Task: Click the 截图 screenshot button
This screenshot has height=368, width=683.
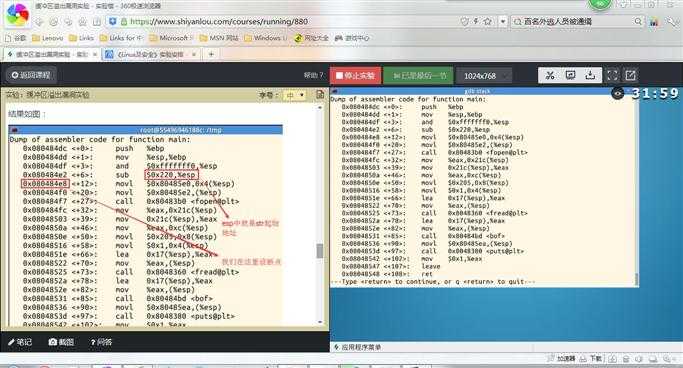Action: click(61, 342)
